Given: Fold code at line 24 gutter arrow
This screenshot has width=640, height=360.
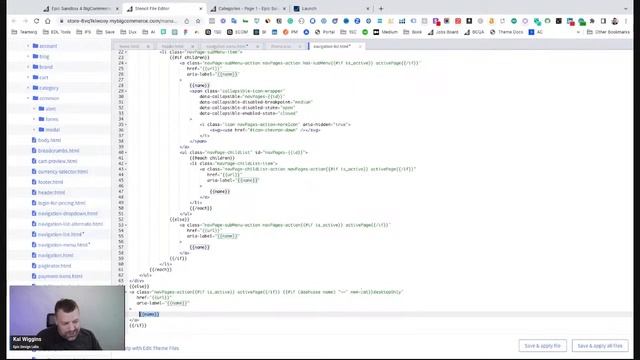Looking at the screenshot, I should pyautogui.click(x=126, y=63).
